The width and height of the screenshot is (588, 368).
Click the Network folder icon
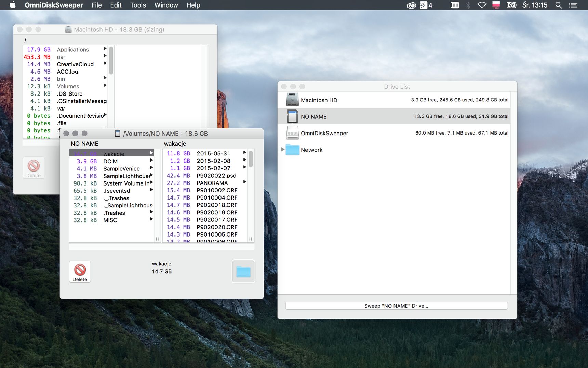pyautogui.click(x=292, y=150)
